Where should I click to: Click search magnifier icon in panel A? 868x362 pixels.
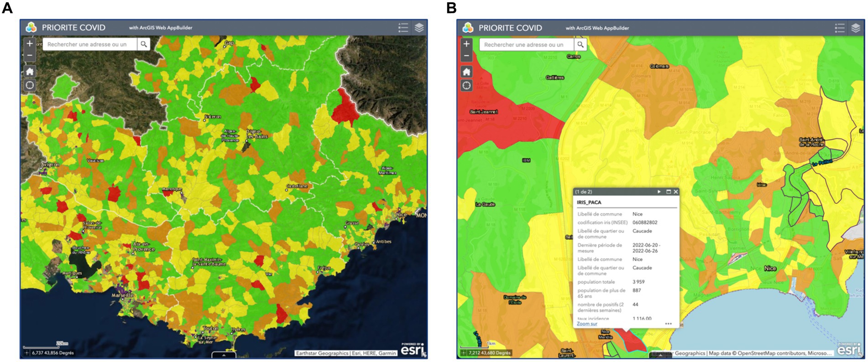[x=144, y=44]
